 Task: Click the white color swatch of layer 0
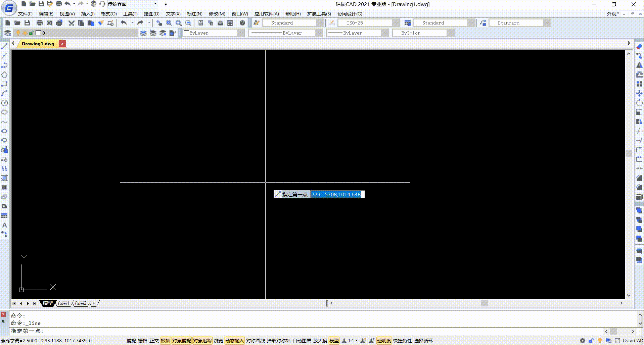38,33
